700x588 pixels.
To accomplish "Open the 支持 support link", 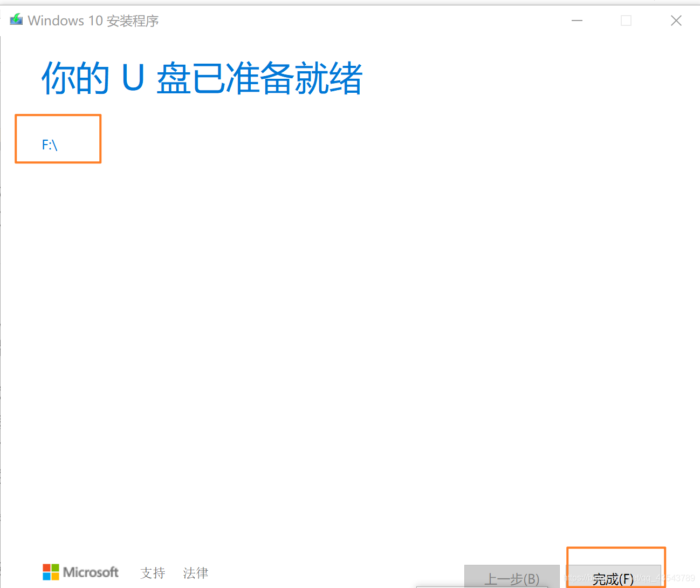I will click(x=153, y=572).
